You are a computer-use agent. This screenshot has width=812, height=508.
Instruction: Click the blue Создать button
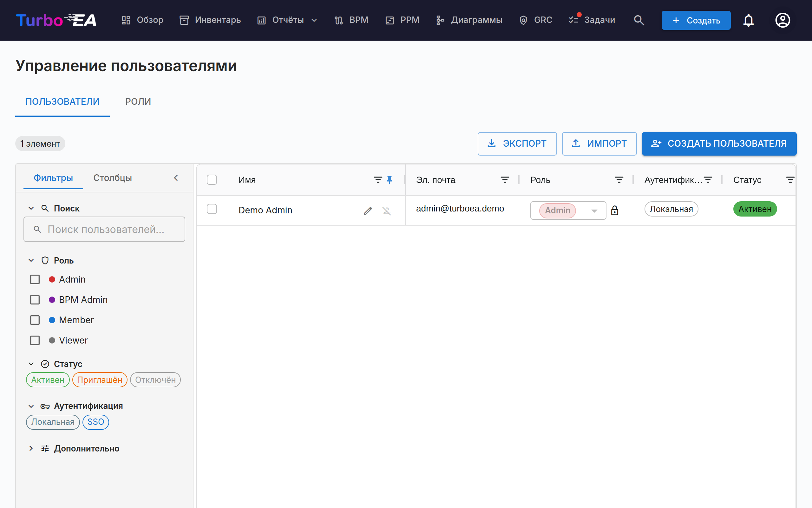pyautogui.click(x=696, y=20)
